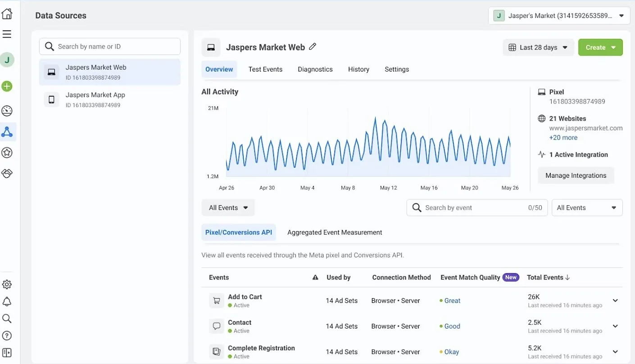Click the New badge on Event Match Quality
This screenshot has width=635, height=364.
[x=511, y=277]
